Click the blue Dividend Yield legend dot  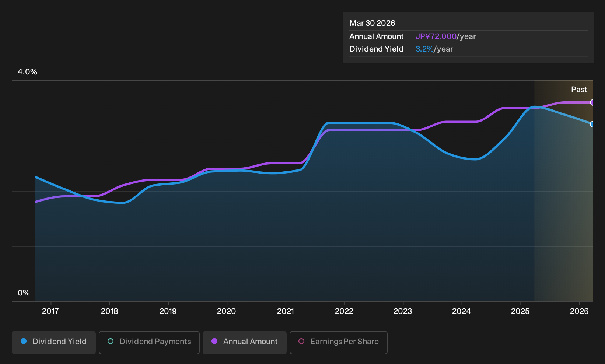pos(24,342)
